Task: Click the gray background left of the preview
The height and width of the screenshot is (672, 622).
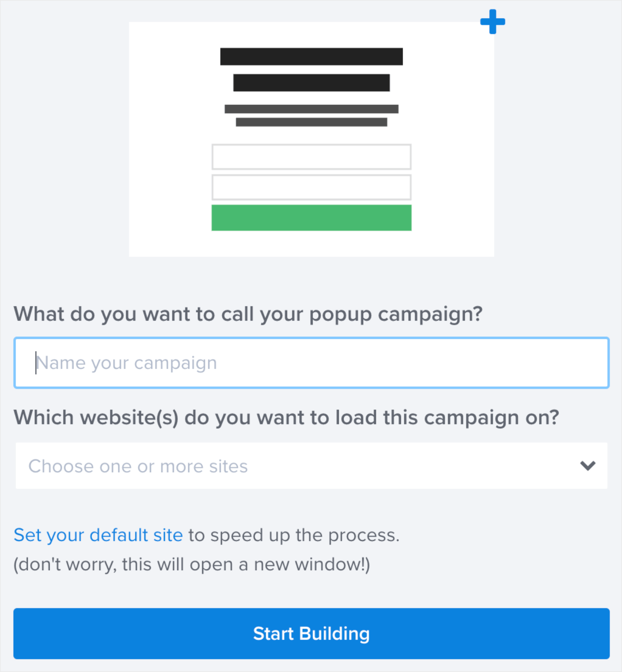Action: point(63,139)
